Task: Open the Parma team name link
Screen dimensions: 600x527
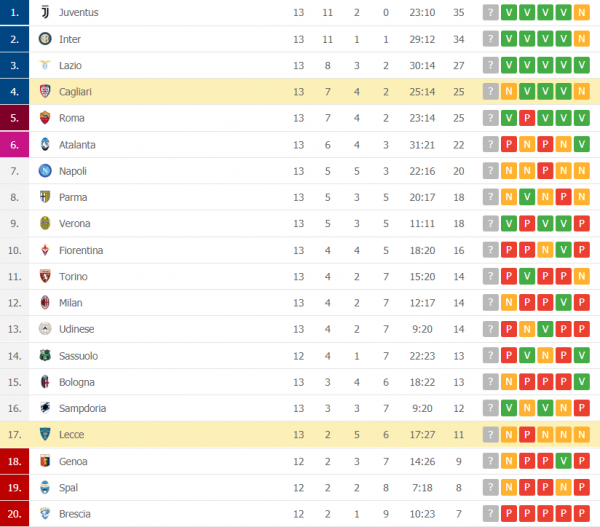Action: coord(73,197)
